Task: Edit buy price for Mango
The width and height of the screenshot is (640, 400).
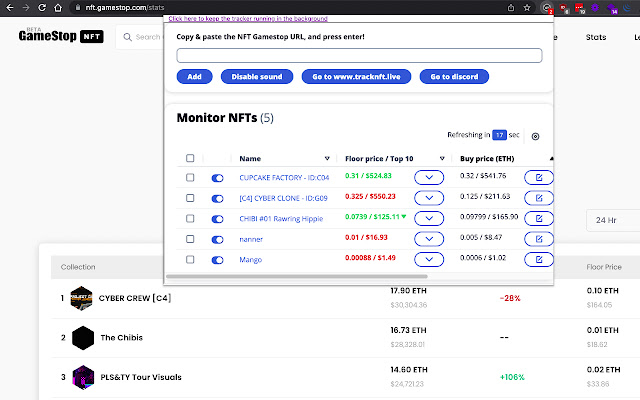Action: tap(538, 260)
